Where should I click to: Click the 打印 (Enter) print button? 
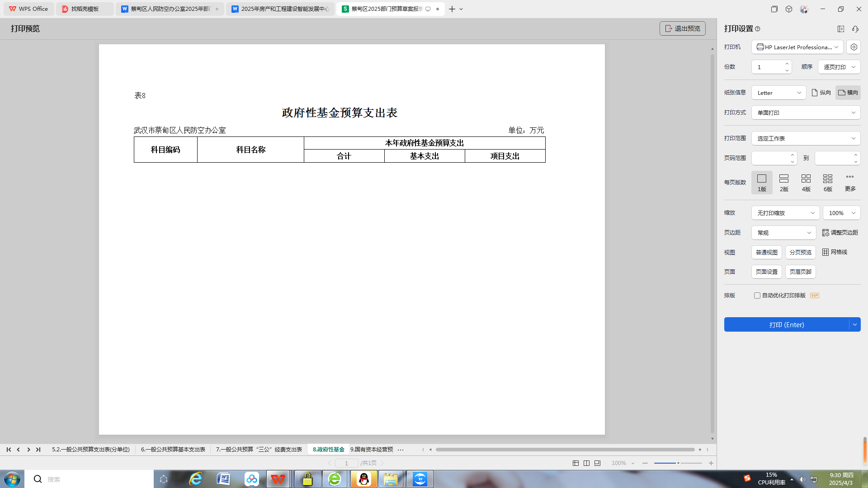tap(787, 325)
